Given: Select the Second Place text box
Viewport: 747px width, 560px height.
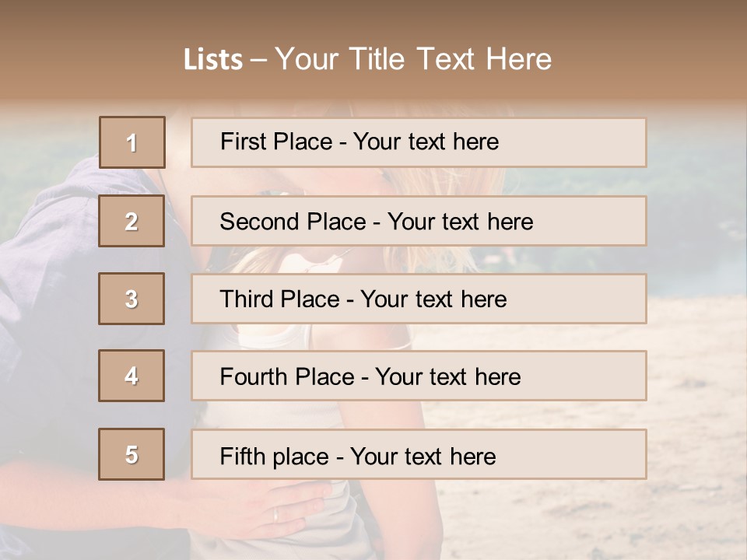Looking at the screenshot, I should click(419, 221).
